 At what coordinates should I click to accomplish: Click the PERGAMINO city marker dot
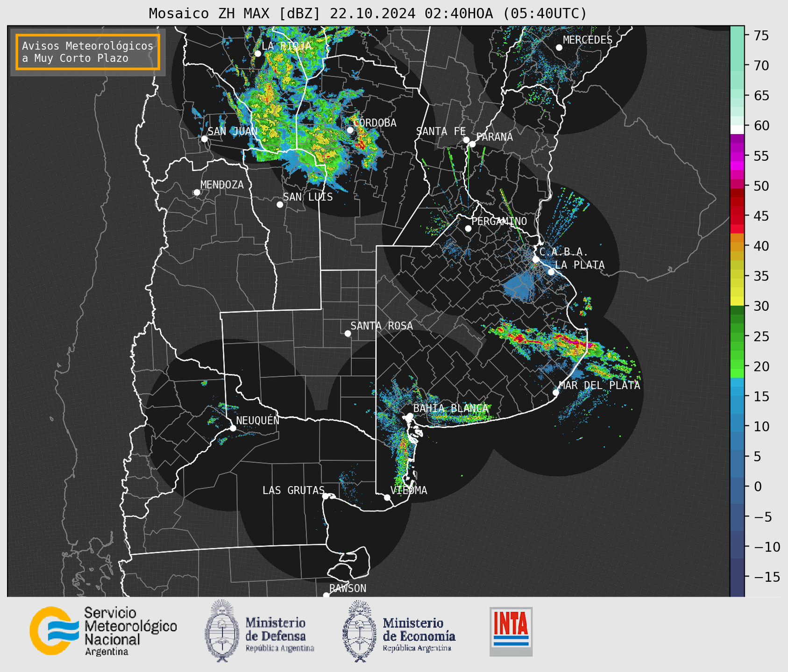[468, 229]
